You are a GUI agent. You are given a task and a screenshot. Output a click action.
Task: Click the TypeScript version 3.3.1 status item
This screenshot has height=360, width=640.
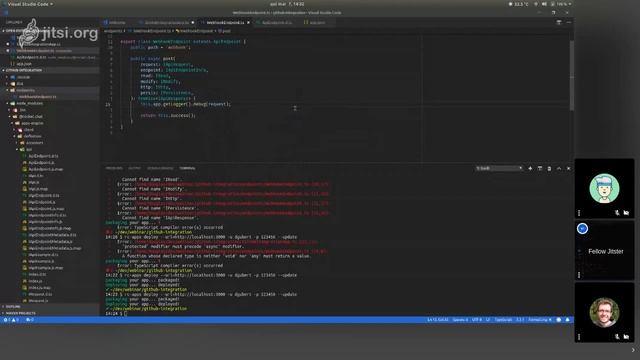point(520,320)
